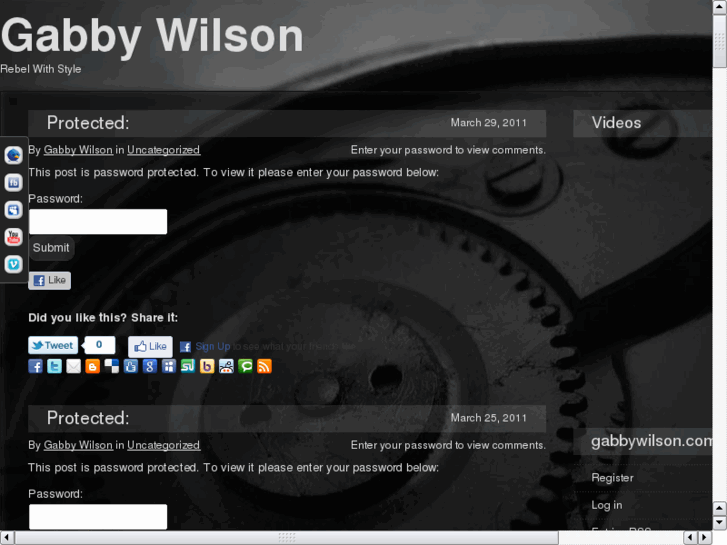
Task: Open the 'Protected:' title dated March 25, 2011
Action: point(88,418)
